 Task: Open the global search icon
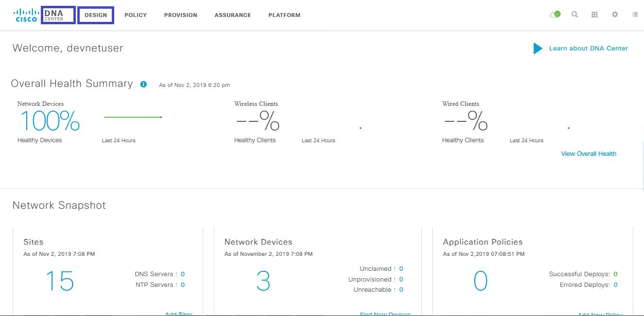pyautogui.click(x=574, y=15)
